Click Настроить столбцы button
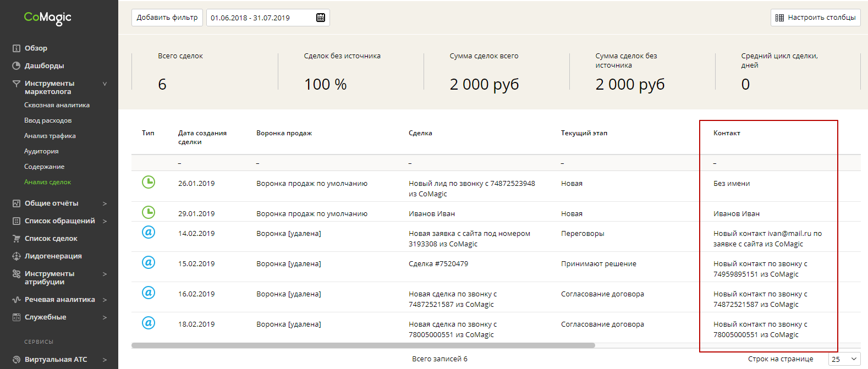Viewport: 868px width, 369px height. pyautogui.click(x=816, y=18)
